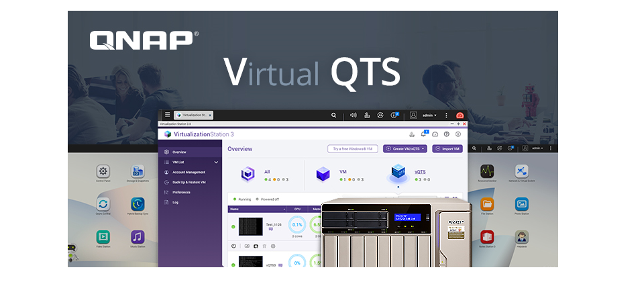Click Try a free Windows VM button
This screenshot has width=644, height=282.
point(353,149)
